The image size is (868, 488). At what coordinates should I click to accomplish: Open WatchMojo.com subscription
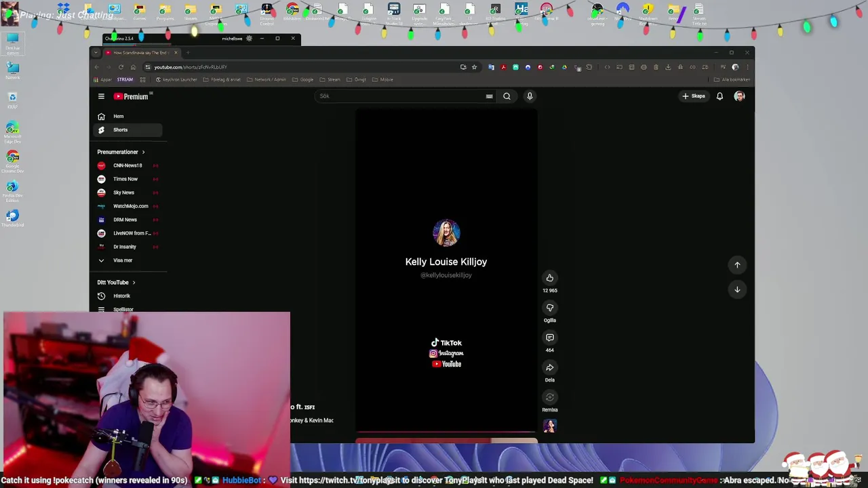coord(128,206)
